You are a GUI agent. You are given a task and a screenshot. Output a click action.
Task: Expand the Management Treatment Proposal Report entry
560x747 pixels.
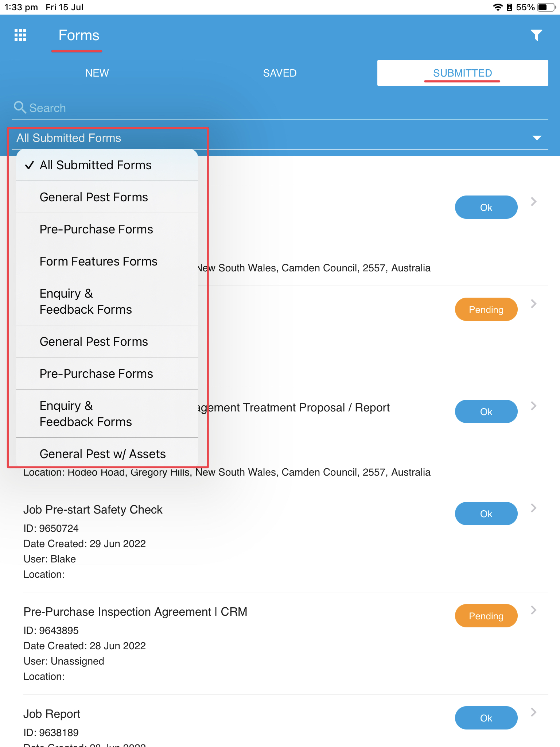click(533, 406)
